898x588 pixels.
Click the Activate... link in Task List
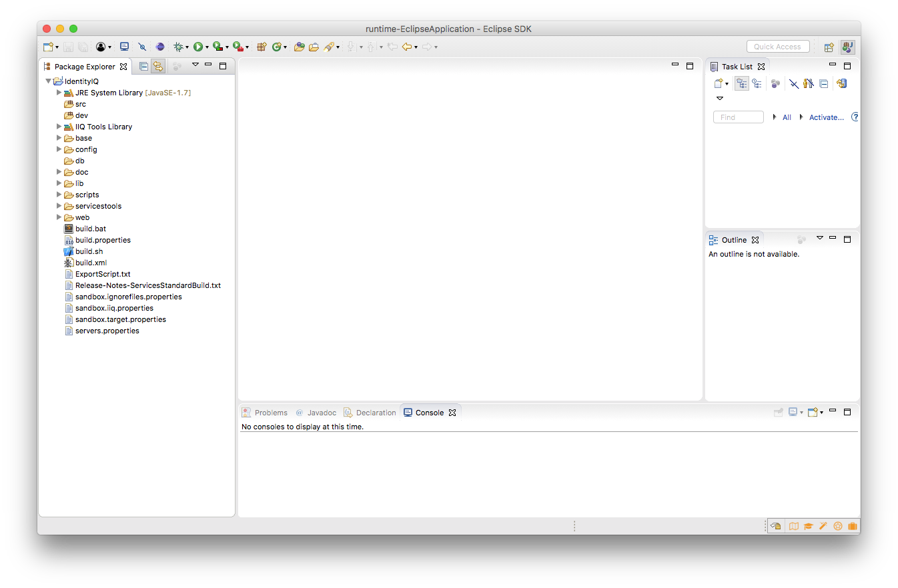(x=826, y=117)
